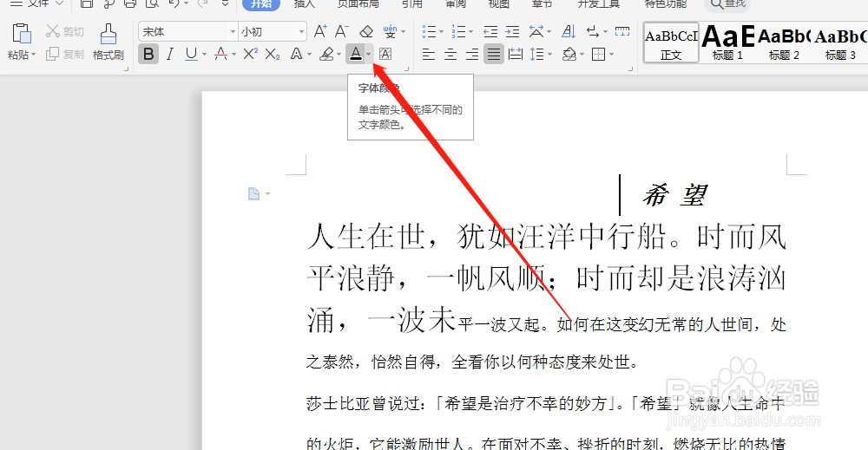Open the font color dropdown arrow

(369, 54)
